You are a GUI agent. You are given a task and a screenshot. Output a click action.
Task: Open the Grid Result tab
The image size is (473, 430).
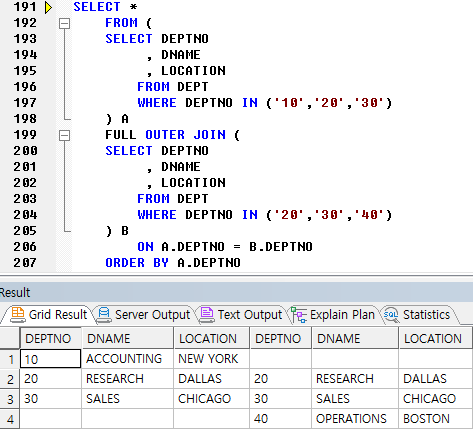(49, 315)
